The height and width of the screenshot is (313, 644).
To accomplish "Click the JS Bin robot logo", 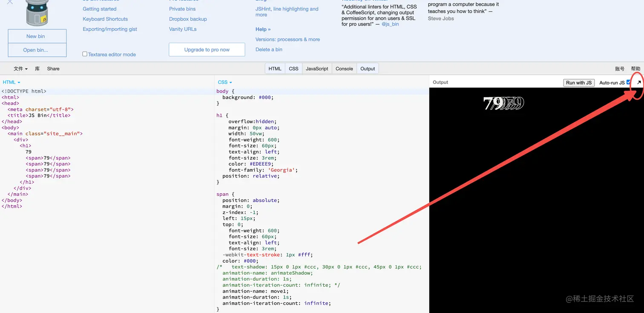I will (x=37, y=13).
